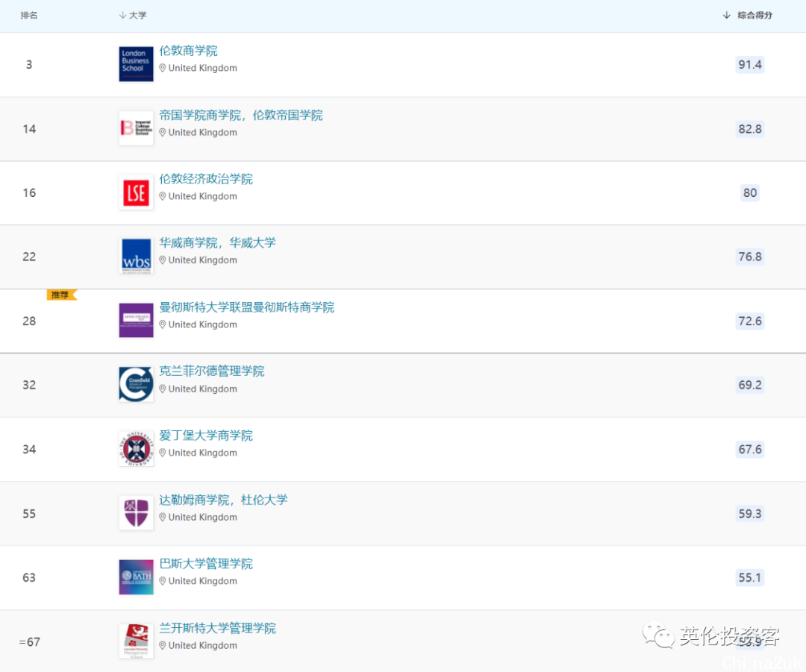Viewport: 806px width, 672px height.
Task: Open the 爱丁堡大学商学院 link
Action: tap(206, 436)
